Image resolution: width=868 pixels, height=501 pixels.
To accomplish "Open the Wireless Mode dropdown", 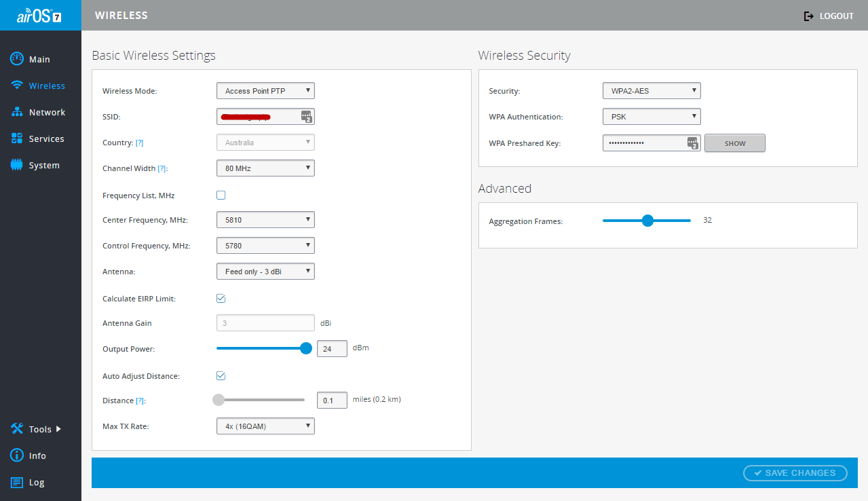I will click(x=265, y=91).
